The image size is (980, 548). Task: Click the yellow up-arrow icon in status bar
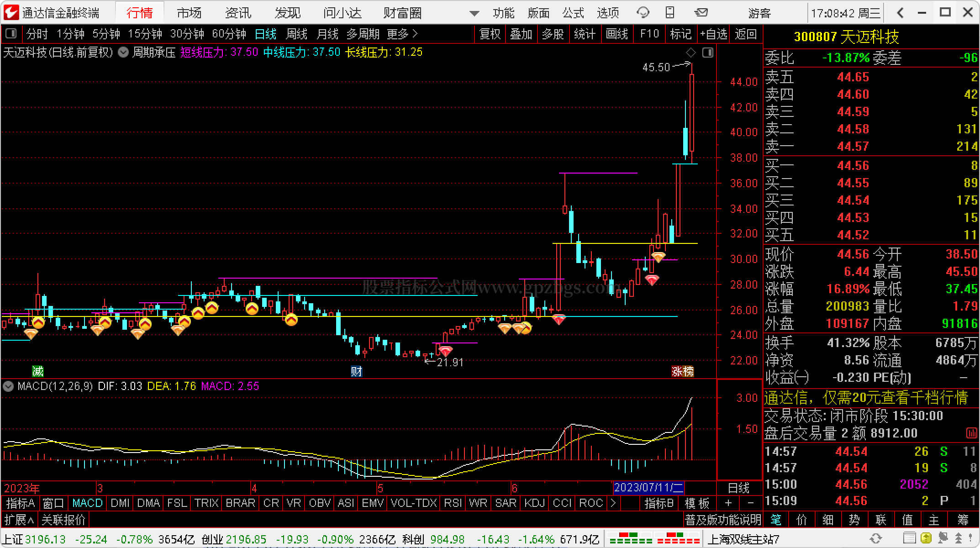click(926, 539)
